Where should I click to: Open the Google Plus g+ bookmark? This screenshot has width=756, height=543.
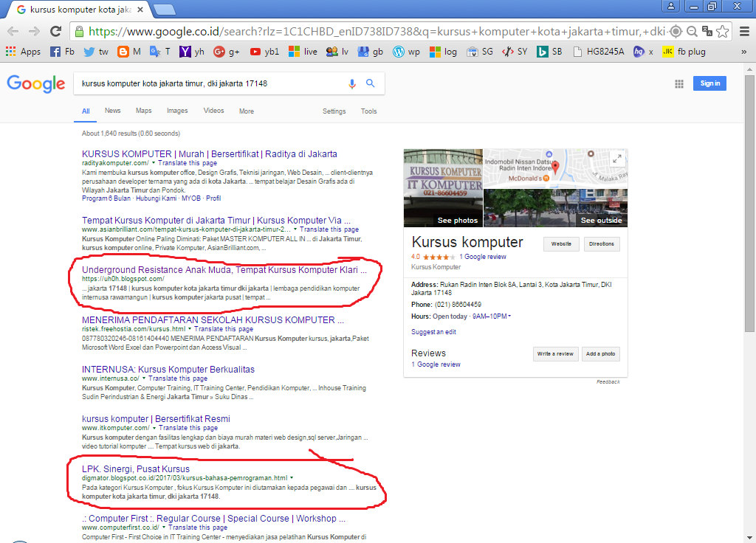[227, 52]
